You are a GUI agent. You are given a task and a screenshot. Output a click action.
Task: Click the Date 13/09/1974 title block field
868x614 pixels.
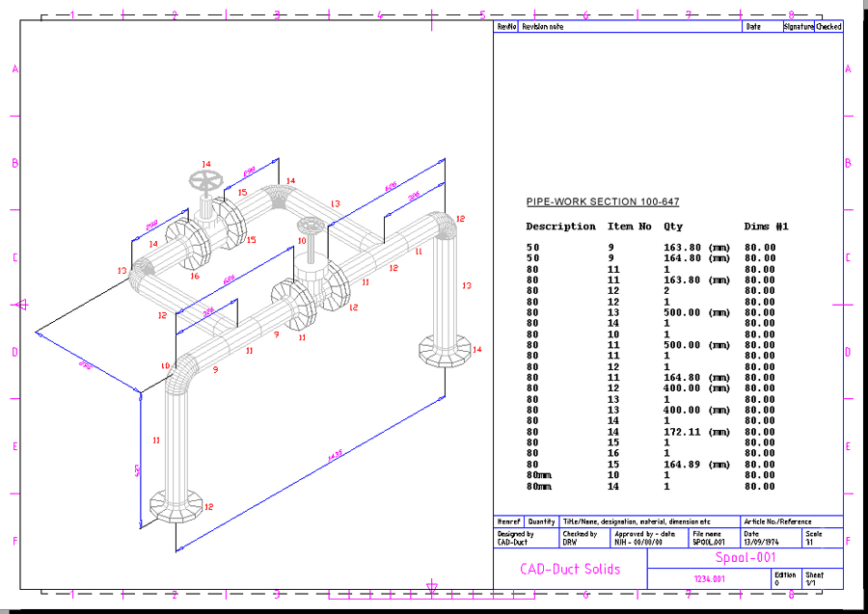click(x=761, y=538)
